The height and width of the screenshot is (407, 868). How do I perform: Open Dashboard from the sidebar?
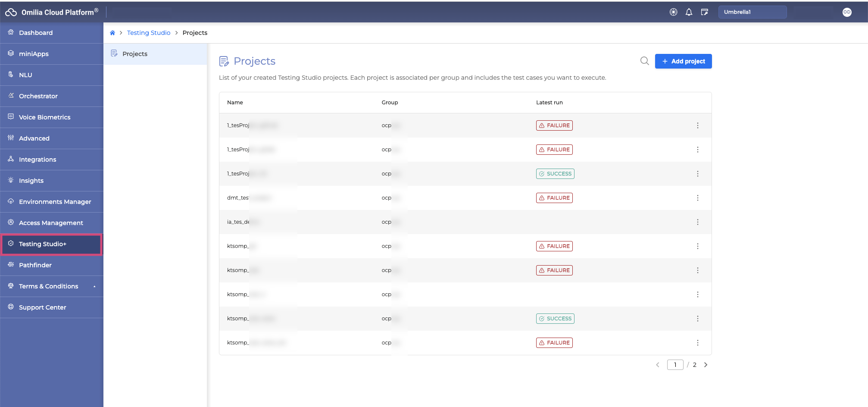tap(36, 33)
